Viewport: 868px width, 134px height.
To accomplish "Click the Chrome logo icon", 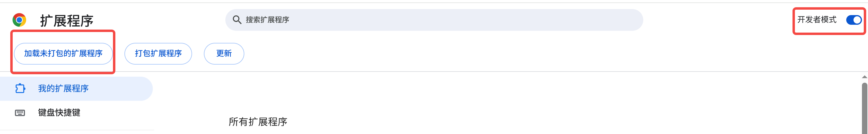I will click(x=19, y=20).
